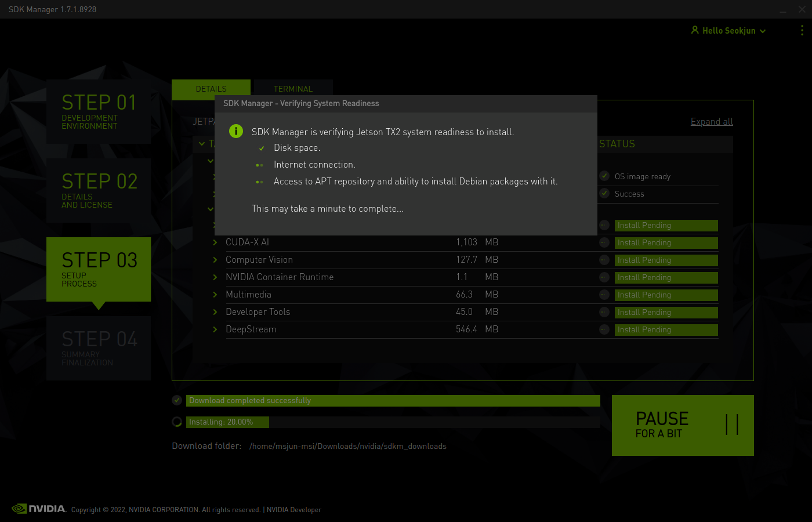
Task: Click the OS image ready status text
Action: 643,176
